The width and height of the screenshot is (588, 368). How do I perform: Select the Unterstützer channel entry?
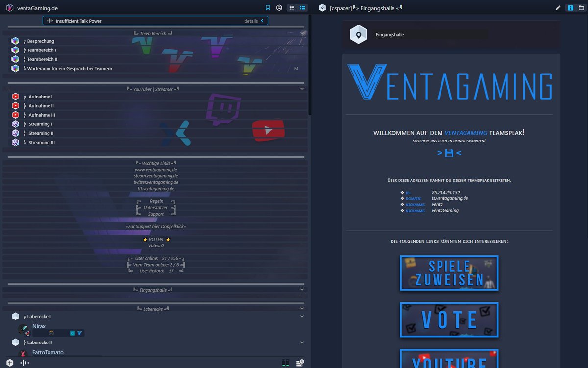(156, 208)
